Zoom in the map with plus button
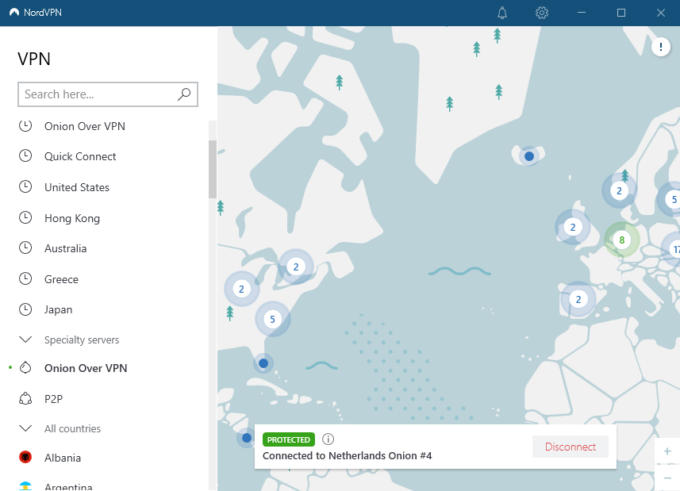 pyautogui.click(x=667, y=452)
